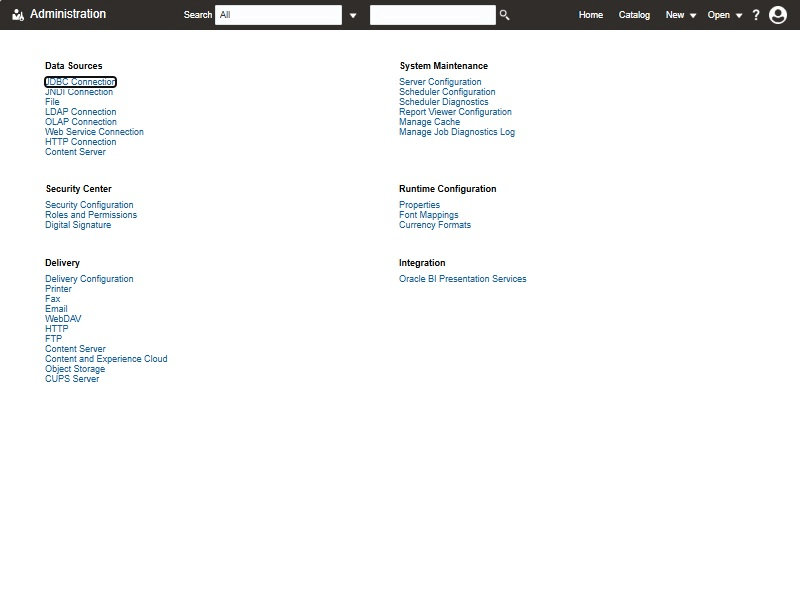The width and height of the screenshot is (800, 600).
Task: Open Printer delivery link
Action: pos(58,289)
